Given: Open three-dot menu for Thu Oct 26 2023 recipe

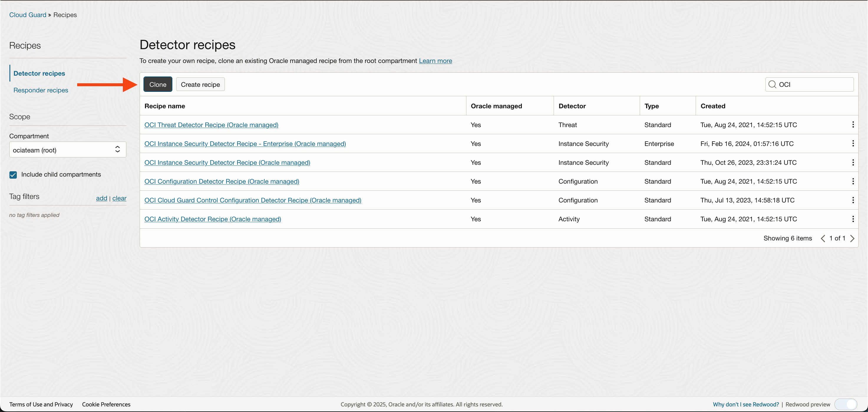Looking at the screenshot, I should coord(853,162).
